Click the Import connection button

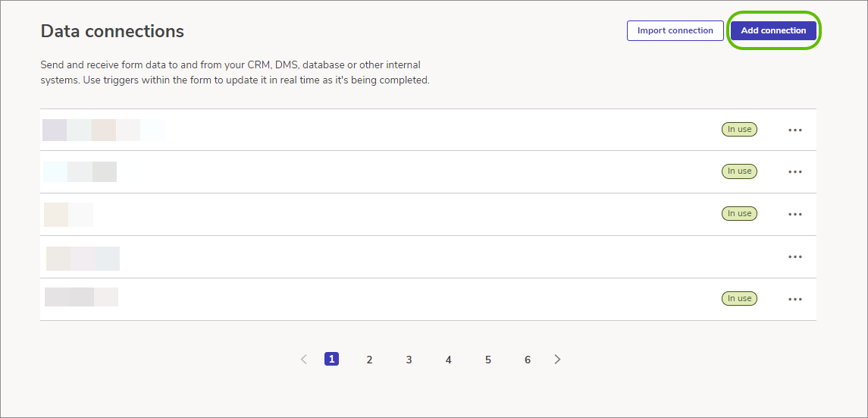675,30
